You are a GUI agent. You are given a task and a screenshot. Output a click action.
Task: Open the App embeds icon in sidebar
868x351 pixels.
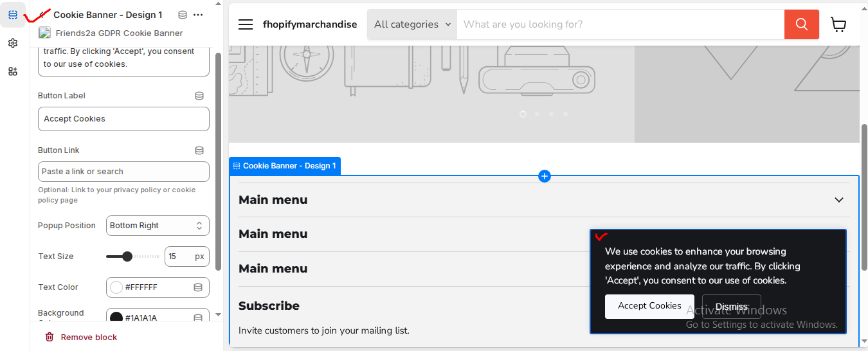coord(13,71)
